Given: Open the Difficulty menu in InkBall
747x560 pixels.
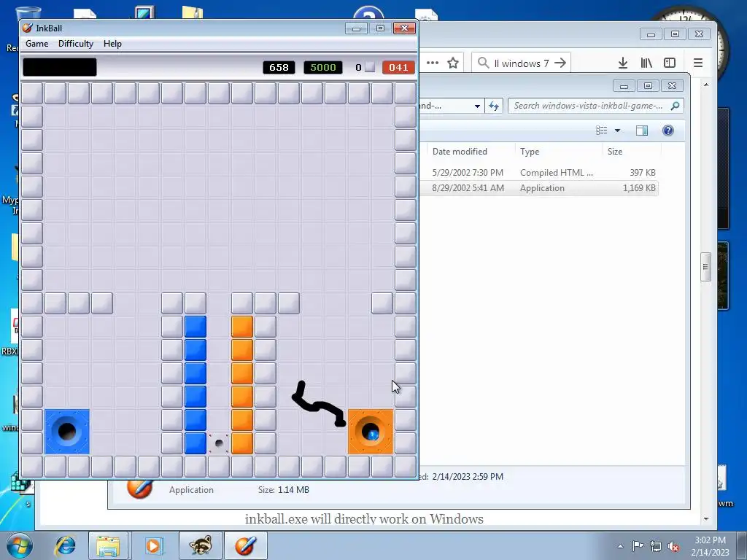Looking at the screenshot, I should [76, 43].
